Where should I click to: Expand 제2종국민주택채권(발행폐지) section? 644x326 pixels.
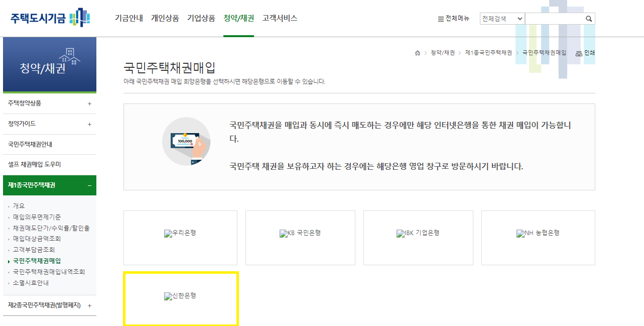click(49, 305)
